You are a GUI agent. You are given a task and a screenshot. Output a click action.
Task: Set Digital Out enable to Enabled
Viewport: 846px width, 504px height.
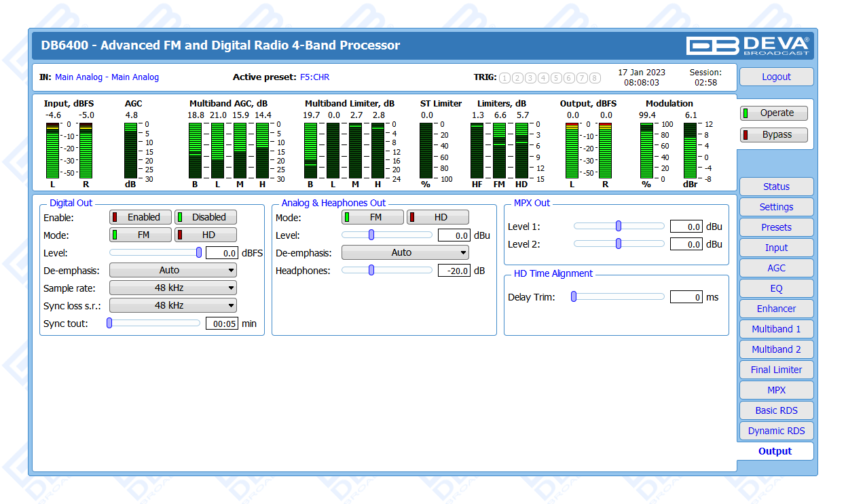pyautogui.click(x=141, y=217)
